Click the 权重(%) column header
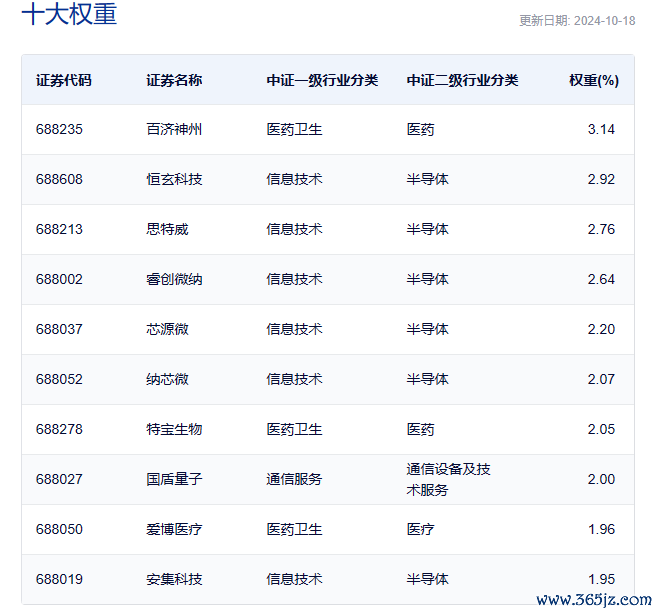Image resolution: width=659 pixels, height=615 pixels. tap(594, 80)
